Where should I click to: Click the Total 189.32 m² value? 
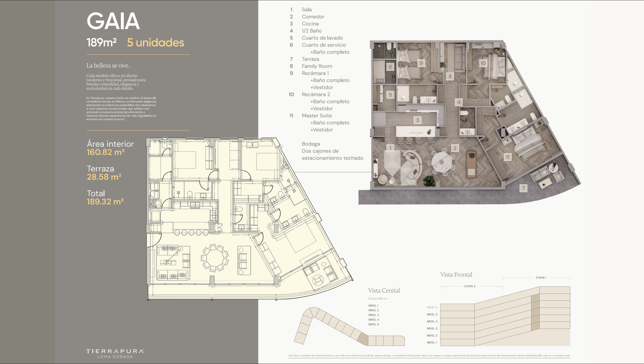pyautogui.click(x=105, y=202)
